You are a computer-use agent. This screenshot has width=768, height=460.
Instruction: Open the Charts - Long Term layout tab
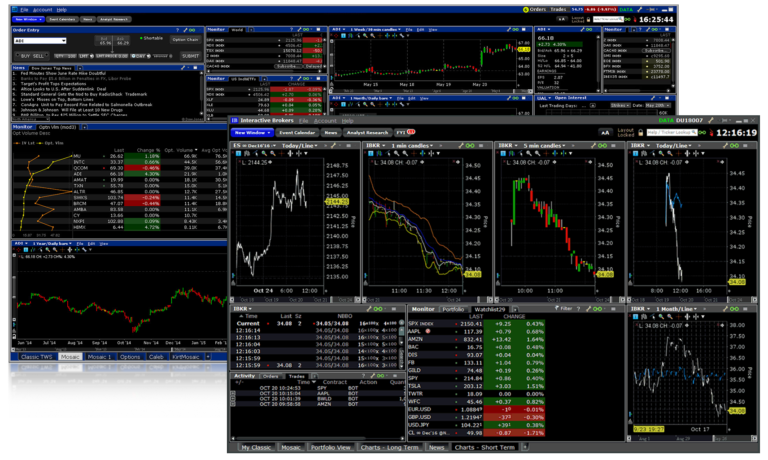pyautogui.click(x=390, y=447)
